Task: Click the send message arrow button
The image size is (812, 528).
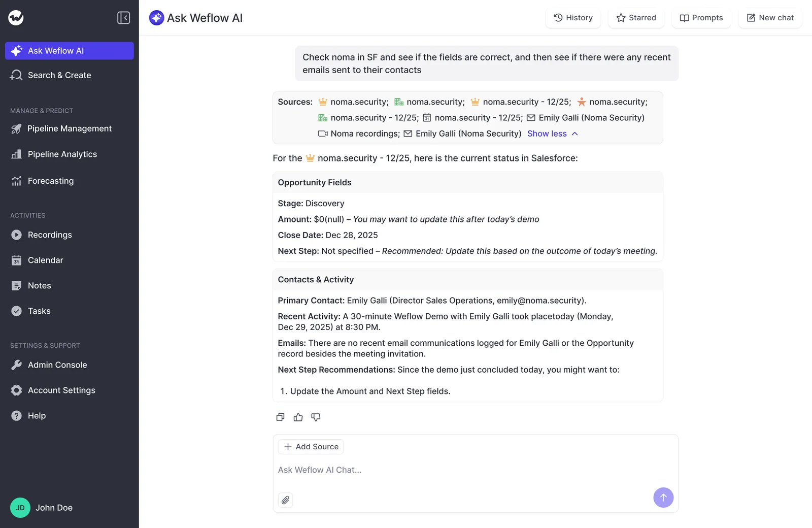Action: pyautogui.click(x=663, y=498)
